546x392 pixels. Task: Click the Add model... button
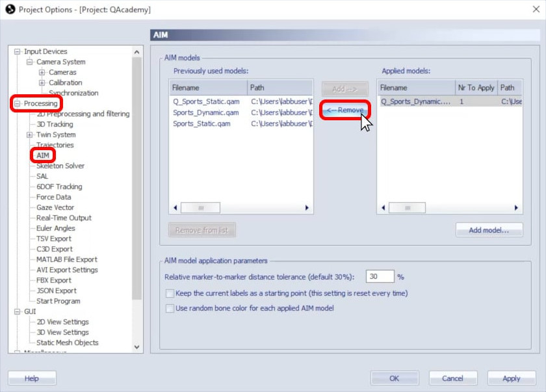tap(489, 230)
